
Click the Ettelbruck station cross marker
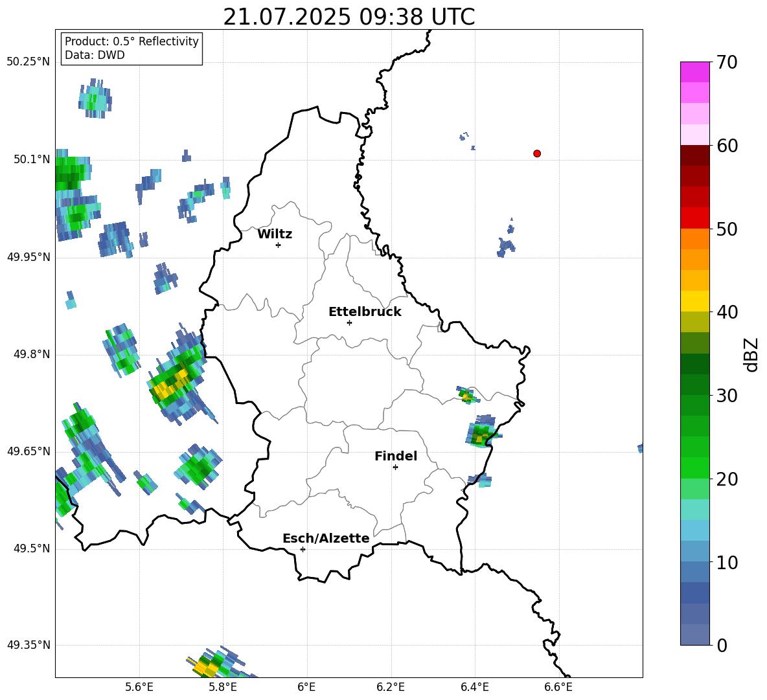(x=349, y=322)
